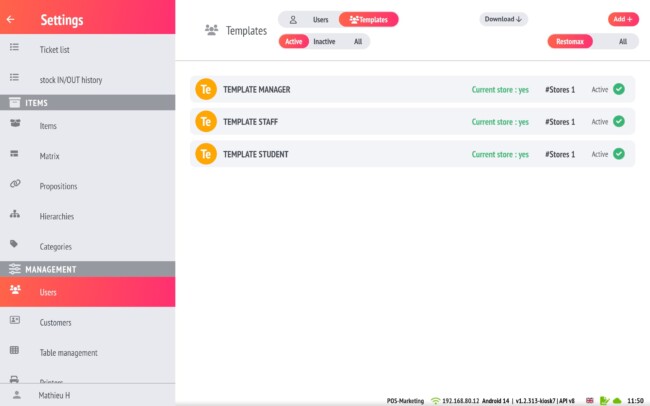Click Current store : yes for TEMPLATE MANAGER
The image size is (650, 406).
tap(500, 90)
